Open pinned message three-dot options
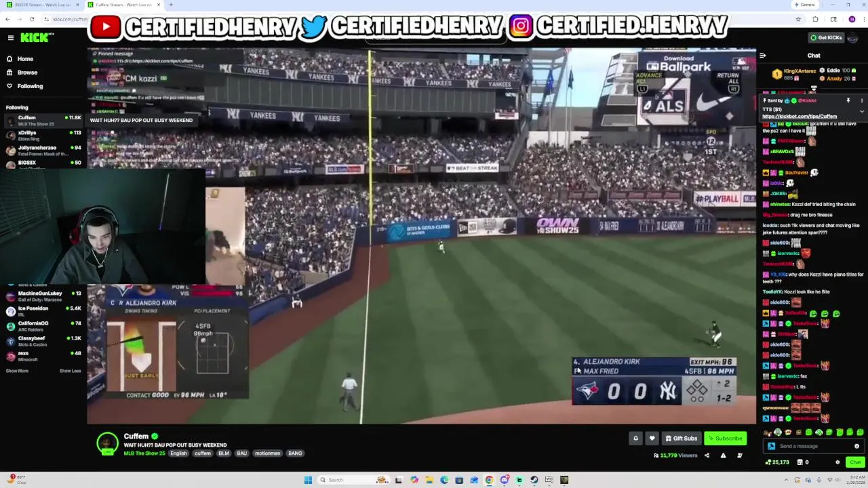 point(862,100)
